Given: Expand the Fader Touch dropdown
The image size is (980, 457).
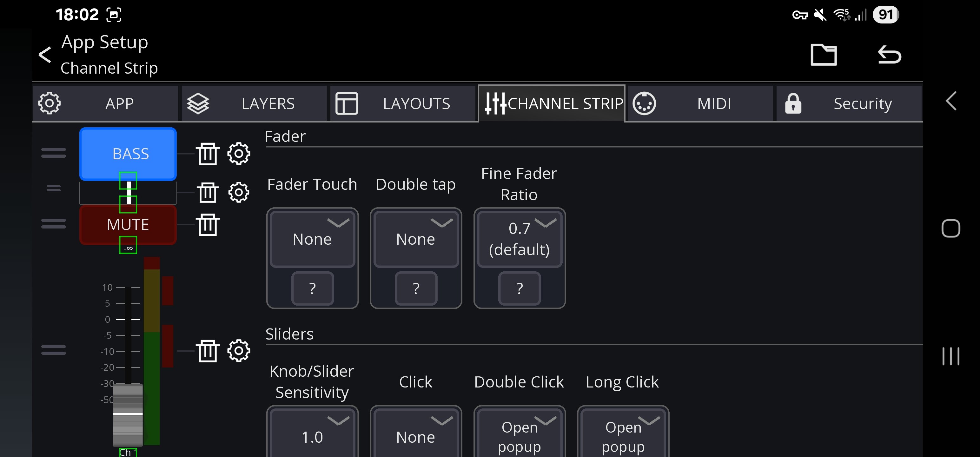Looking at the screenshot, I should (x=312, y=239).
